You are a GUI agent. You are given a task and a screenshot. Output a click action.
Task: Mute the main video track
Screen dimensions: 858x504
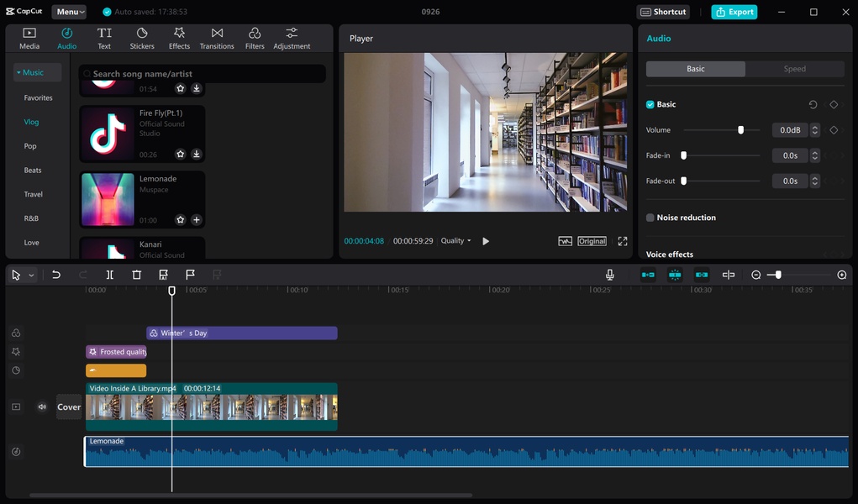(x=42, y=407)
